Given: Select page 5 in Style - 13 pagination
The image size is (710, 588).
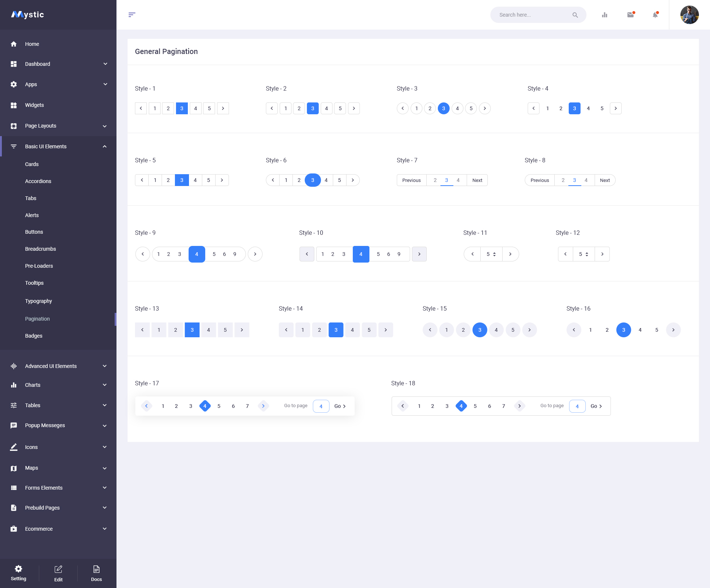Looking at the screenshot, I should click(225, 330).
